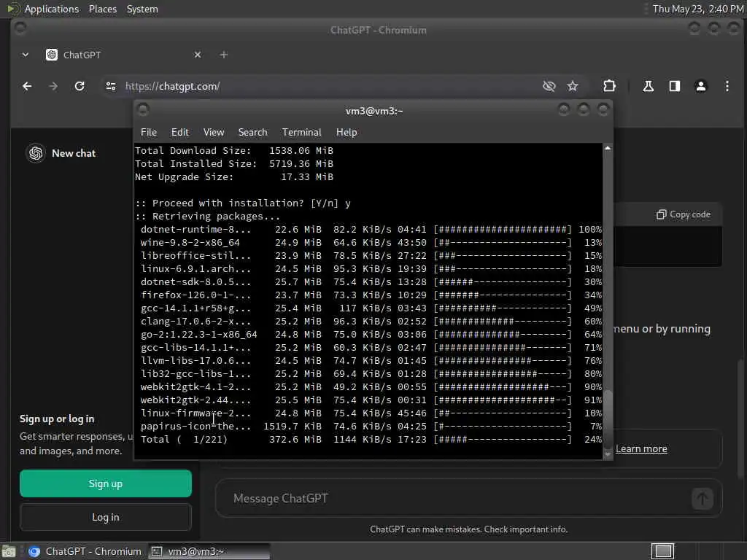Open Chromium three-dot menu
747x560 pixels.
click(727, 86)
